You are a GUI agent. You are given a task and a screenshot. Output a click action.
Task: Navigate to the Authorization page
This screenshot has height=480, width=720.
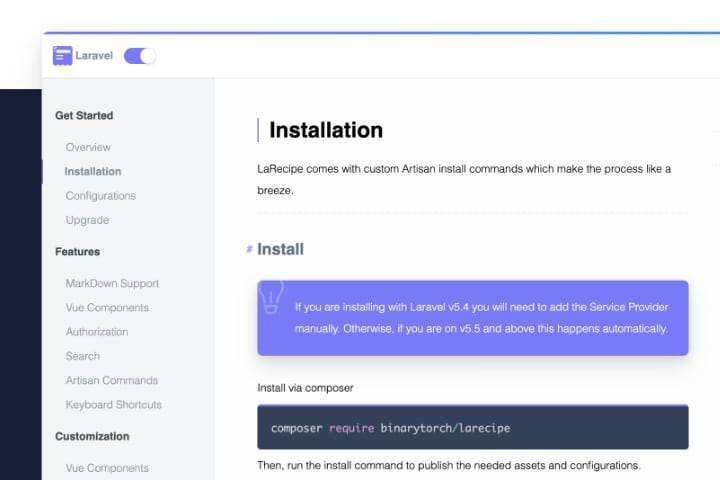97,332
